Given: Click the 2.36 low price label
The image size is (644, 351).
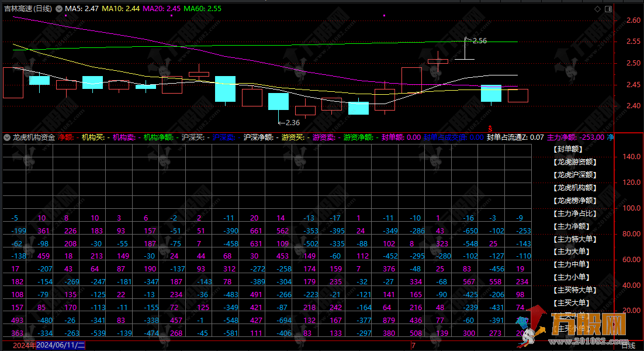Looking at the screenshot, I should click(x=293, y=122).
